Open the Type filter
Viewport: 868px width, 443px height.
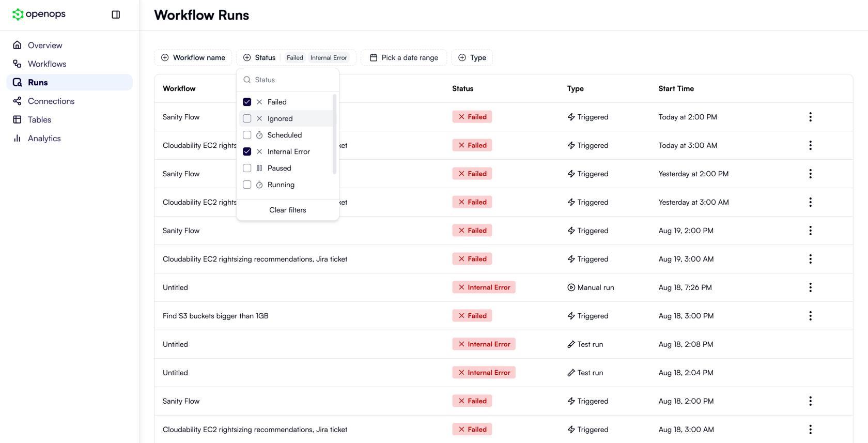pos(472,57)
